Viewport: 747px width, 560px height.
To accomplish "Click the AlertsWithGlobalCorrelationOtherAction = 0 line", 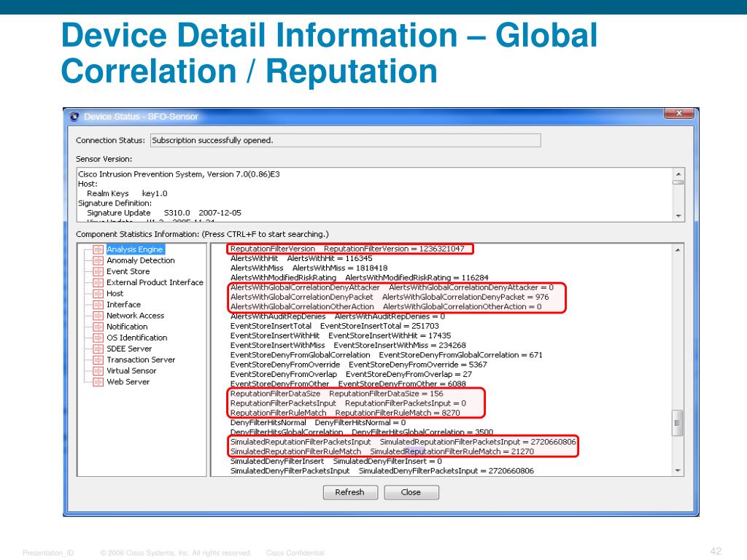I will tap(386, 307).
